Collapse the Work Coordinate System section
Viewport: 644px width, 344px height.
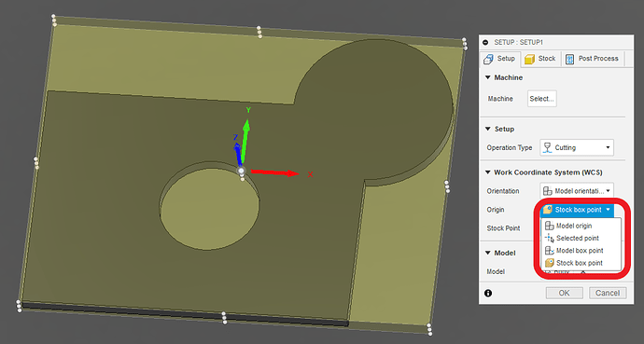point(488,172)
